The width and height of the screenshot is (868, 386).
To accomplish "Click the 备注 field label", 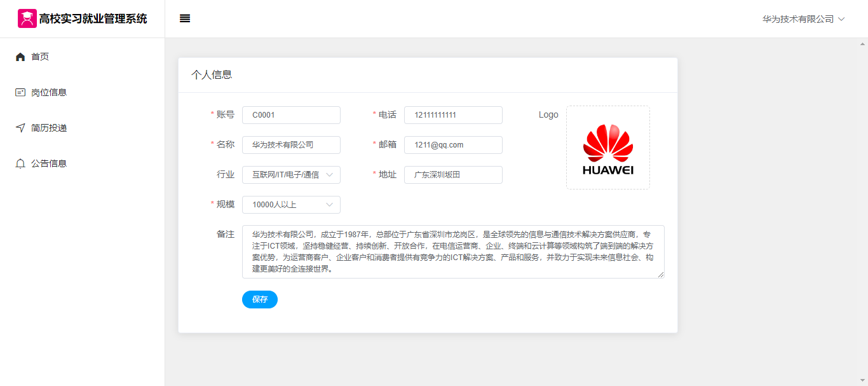I will 226,234.
